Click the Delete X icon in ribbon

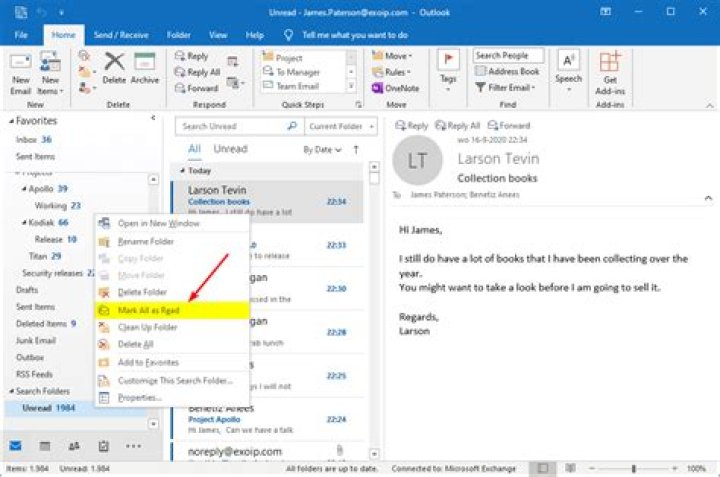114,62
